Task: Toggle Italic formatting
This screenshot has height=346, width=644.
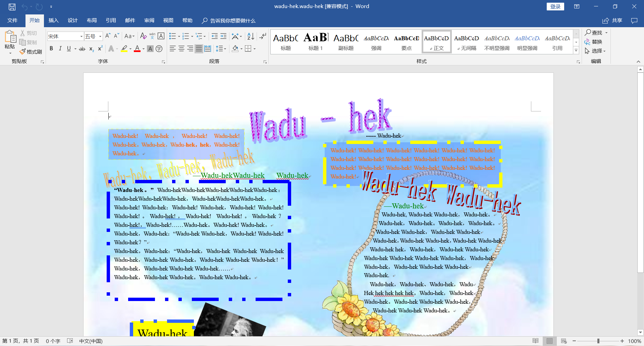Action: (x=60, y=49)
